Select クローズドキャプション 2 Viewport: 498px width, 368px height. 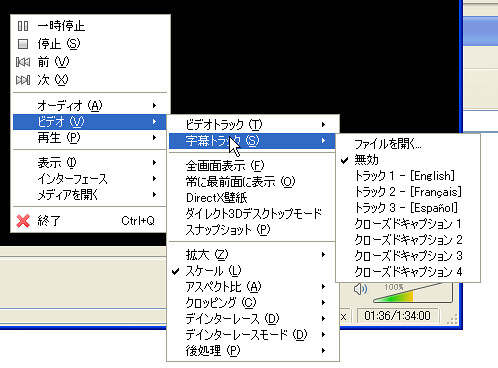pyautogui.click(x=408, y=240)
